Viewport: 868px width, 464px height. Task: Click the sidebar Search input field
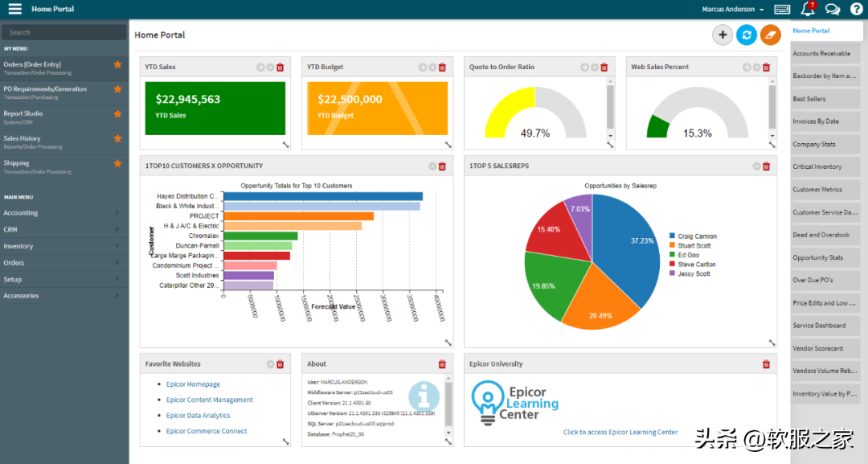point(64,32)
